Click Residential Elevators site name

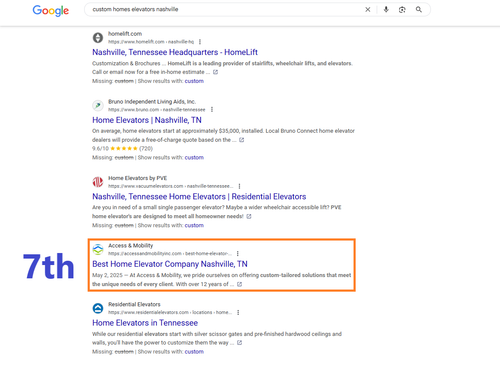(x=134, y=304)
